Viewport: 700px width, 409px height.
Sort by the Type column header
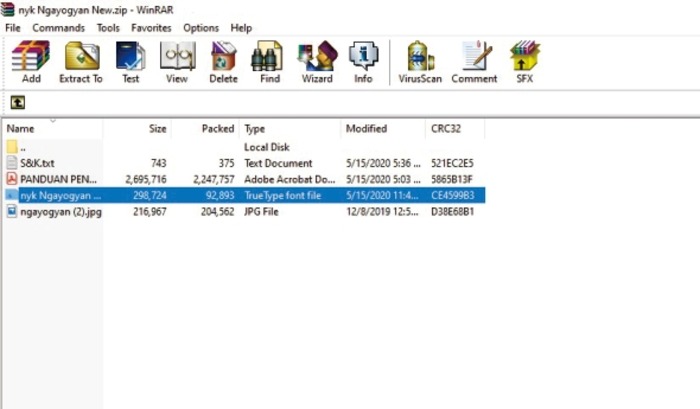click(x=290, y=129)
